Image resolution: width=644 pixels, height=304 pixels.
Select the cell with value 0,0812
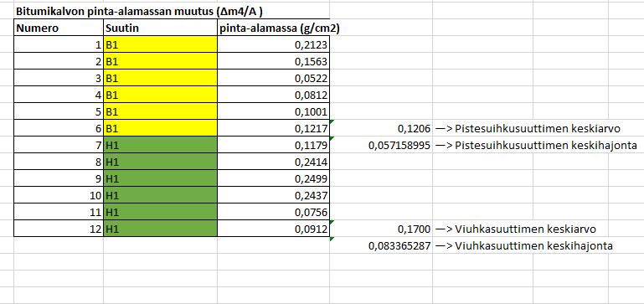point(274,95)
